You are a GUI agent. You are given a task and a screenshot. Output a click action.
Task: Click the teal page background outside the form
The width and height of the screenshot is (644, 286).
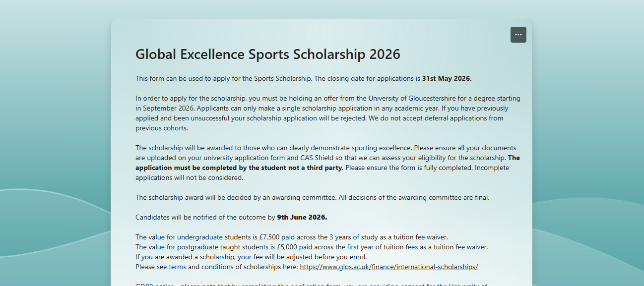[55, 149]
